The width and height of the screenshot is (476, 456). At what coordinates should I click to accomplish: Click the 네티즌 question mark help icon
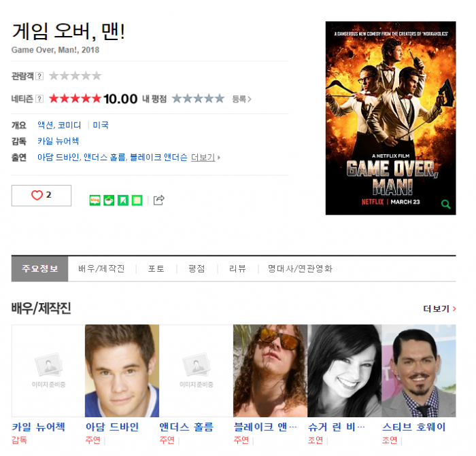pyautogui.click(x=39, y=99)
